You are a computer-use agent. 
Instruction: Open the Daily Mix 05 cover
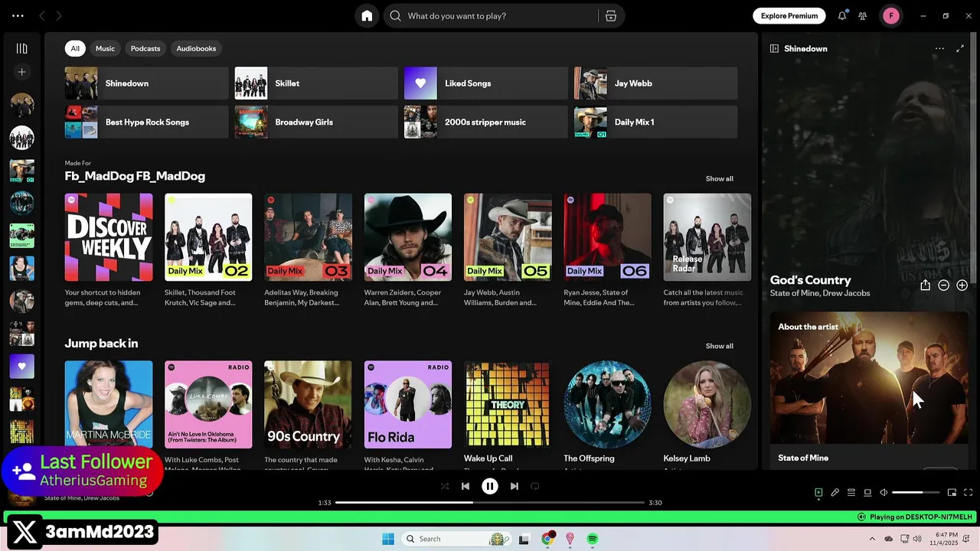click(508, 237)
